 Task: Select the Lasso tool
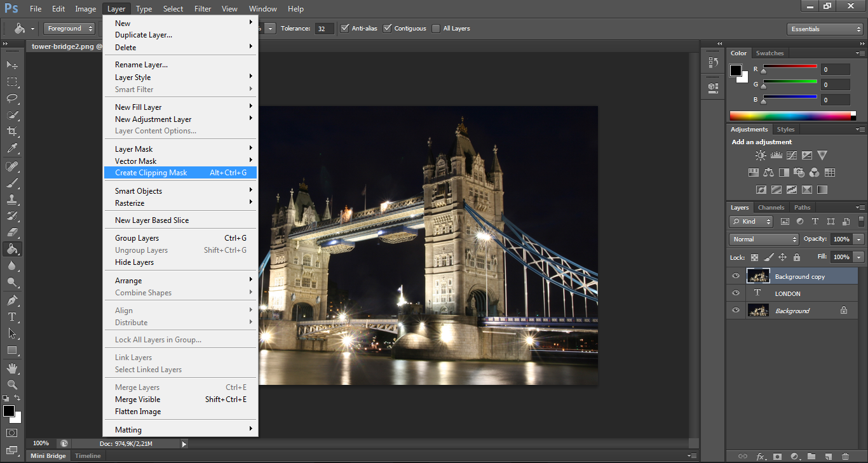[12, 98]
